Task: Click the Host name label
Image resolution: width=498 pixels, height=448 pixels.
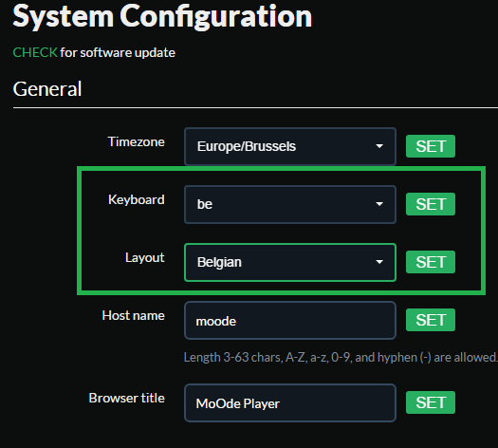Action: [134, 315]
